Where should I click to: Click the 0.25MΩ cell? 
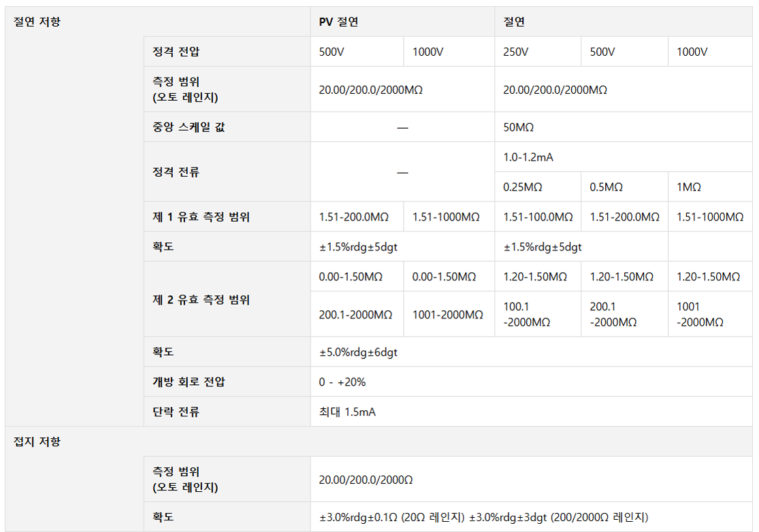pos(523,187)
